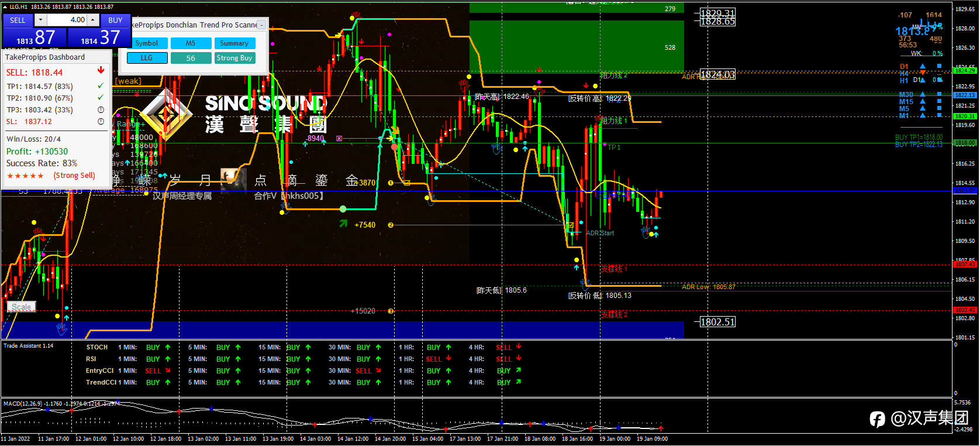This screenshot has width=980, height=446.
Task: Click the numbered marker 3 near +15020
Action: [x=391, y=311]
